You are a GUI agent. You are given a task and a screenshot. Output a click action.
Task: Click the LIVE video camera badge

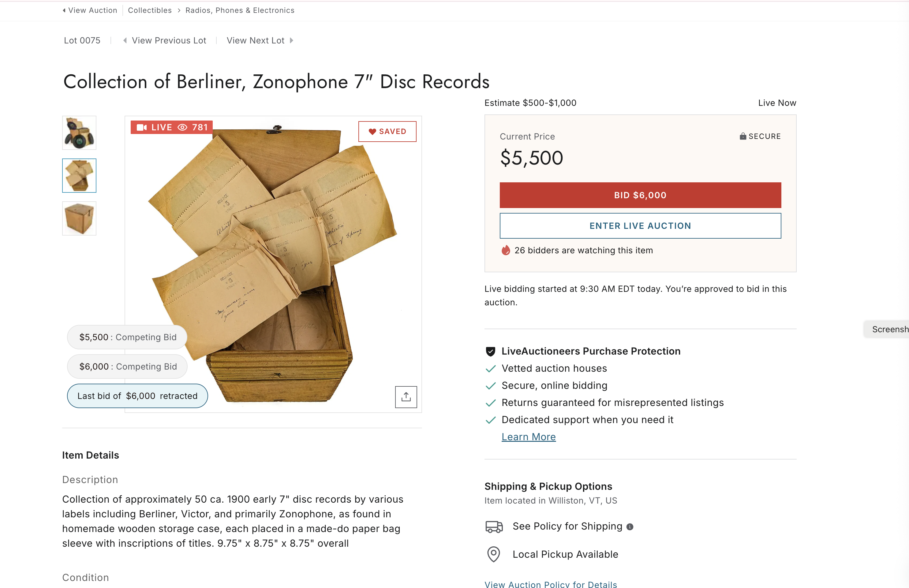(171, 127)
